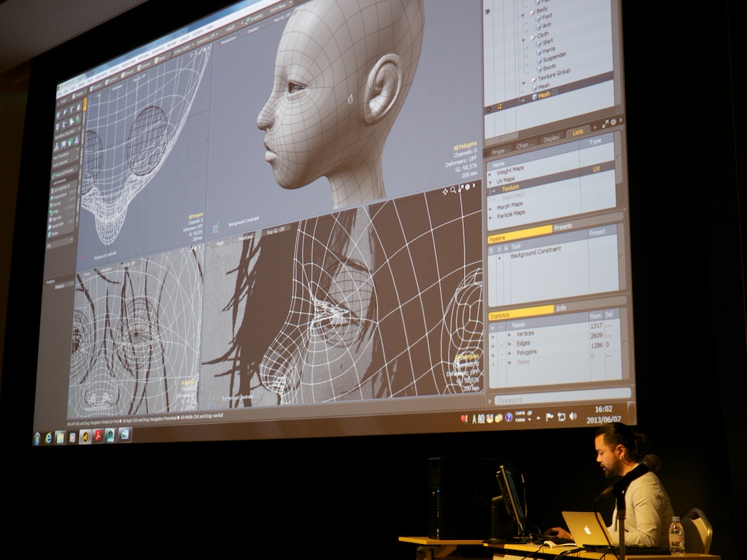Click the (new map) entry

pos(513,196)
